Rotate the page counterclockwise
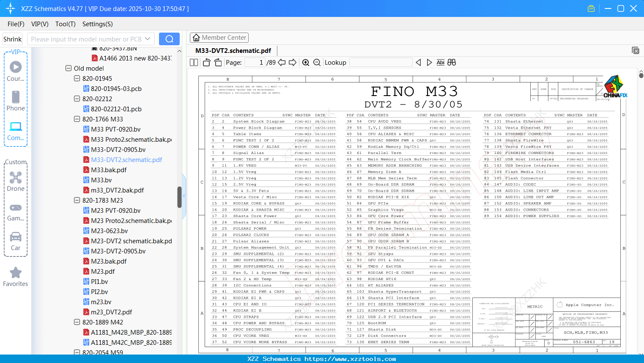This screenshot has height=363, width=644. point(207,63)
